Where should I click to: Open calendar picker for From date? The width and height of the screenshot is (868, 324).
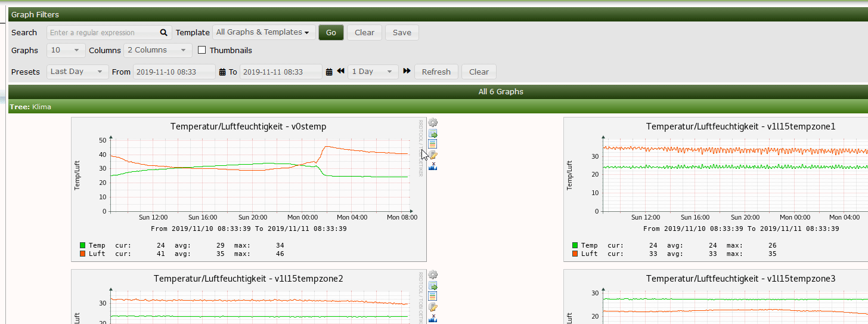pyautogui.click(x=223, y=72)
